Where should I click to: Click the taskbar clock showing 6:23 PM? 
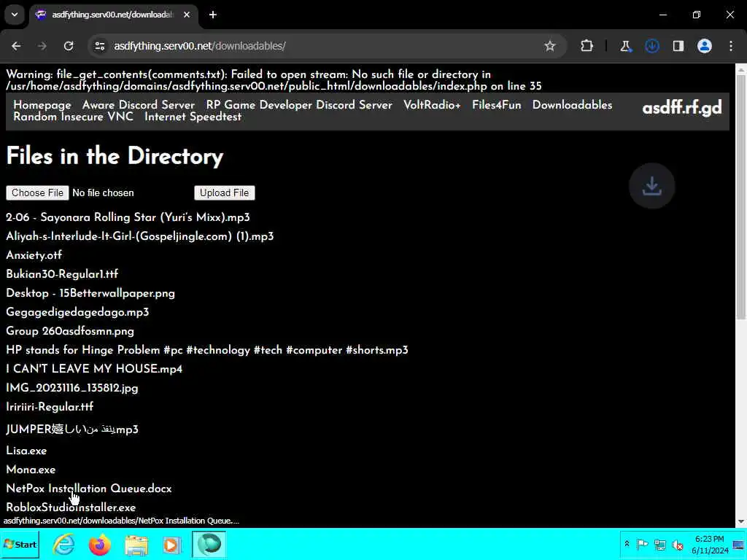tap(709, 544)
